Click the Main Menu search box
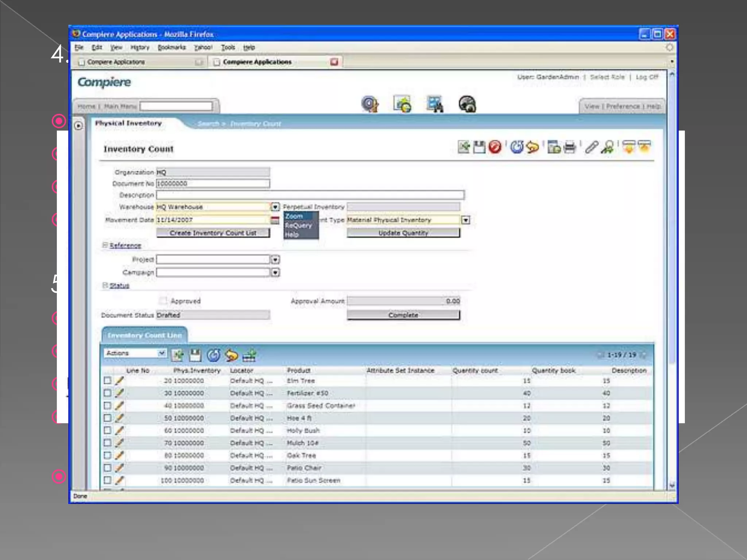Screen dimensions: 747x560 click(x=177, y=106)
